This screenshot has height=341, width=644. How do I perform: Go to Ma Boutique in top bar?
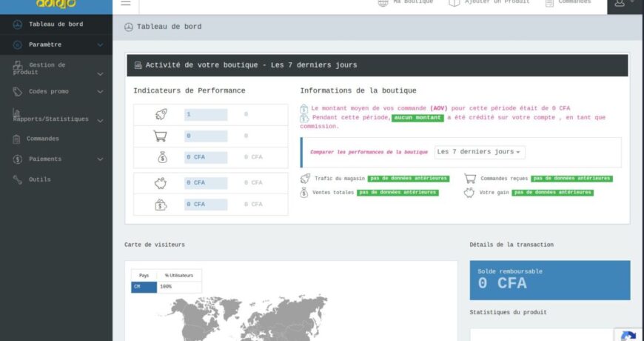point(406,3)
